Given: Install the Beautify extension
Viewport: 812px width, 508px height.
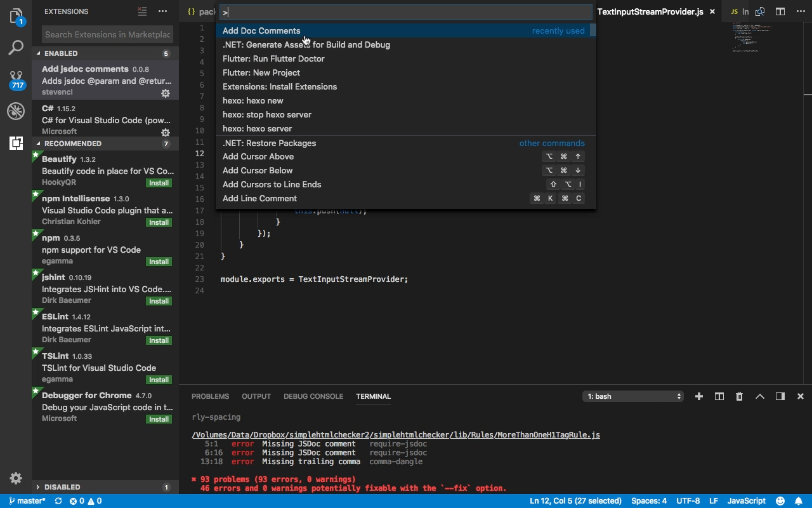Looking at the screenshot, I should [x=159, y=183].
